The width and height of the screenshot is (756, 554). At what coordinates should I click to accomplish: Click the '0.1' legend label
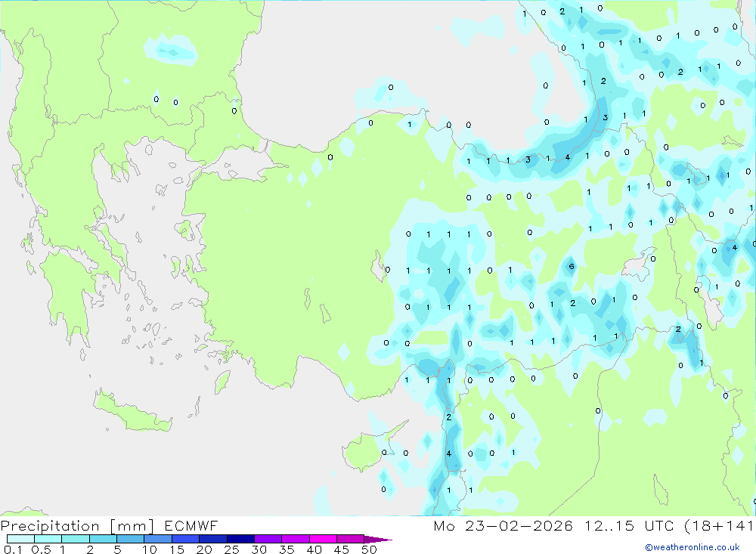click(13, 549)
